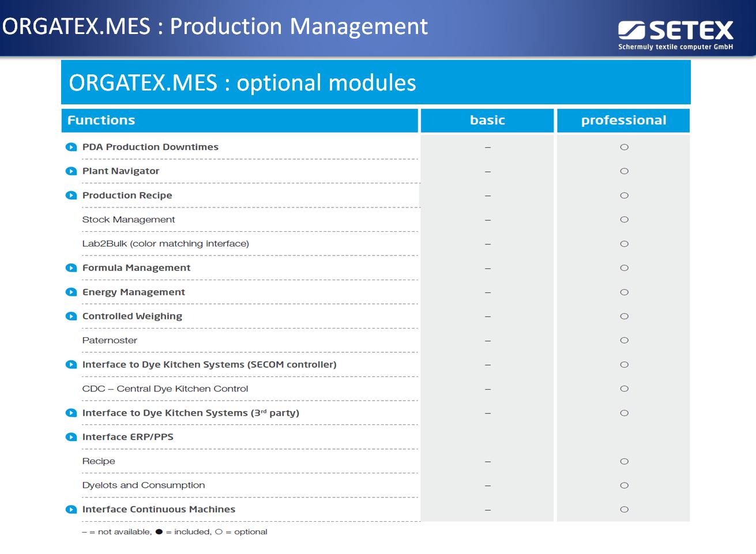Click the ORGATEX.MES optional modules title banner
This screenshot has height=554, width=756.
coord(375,83)
